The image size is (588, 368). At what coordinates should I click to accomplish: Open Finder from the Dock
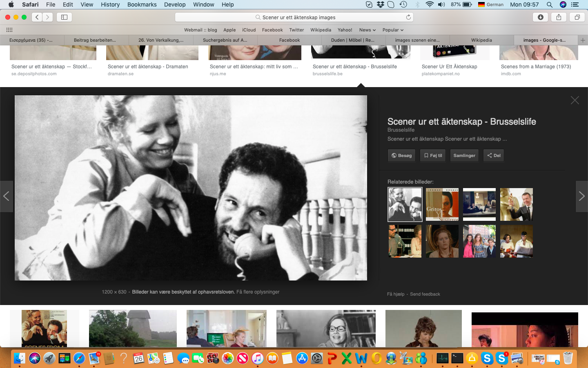20,359
